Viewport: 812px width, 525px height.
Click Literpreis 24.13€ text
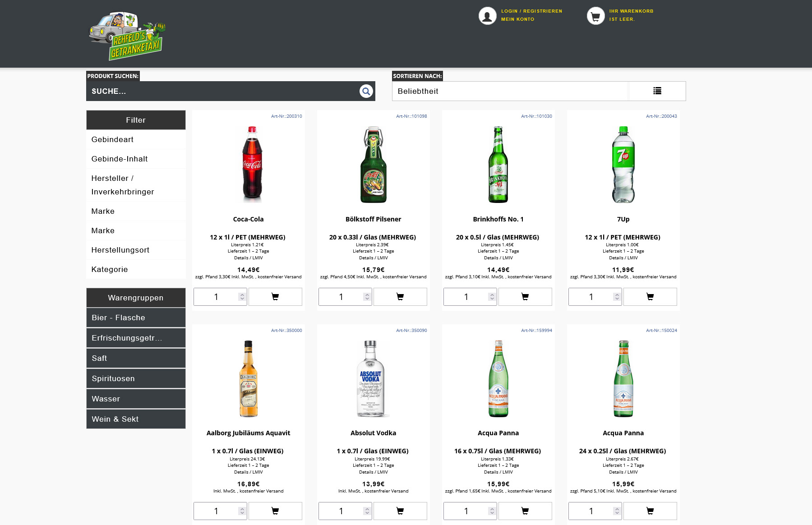(x=248, y=459)
